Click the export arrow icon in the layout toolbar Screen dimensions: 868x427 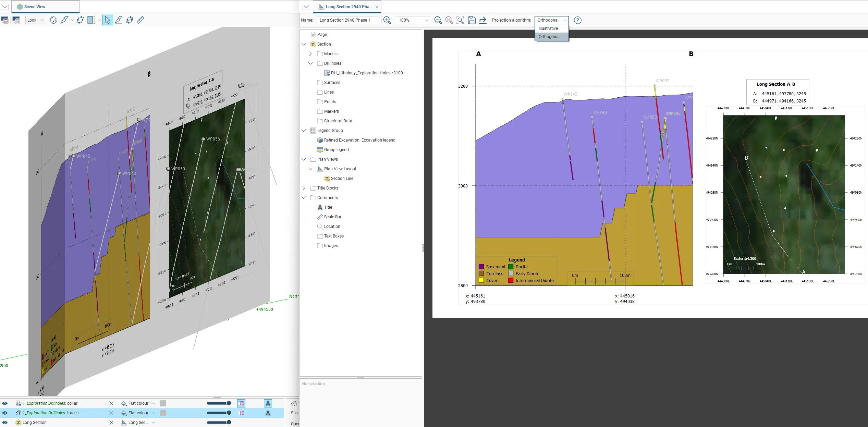click(482, 20)
